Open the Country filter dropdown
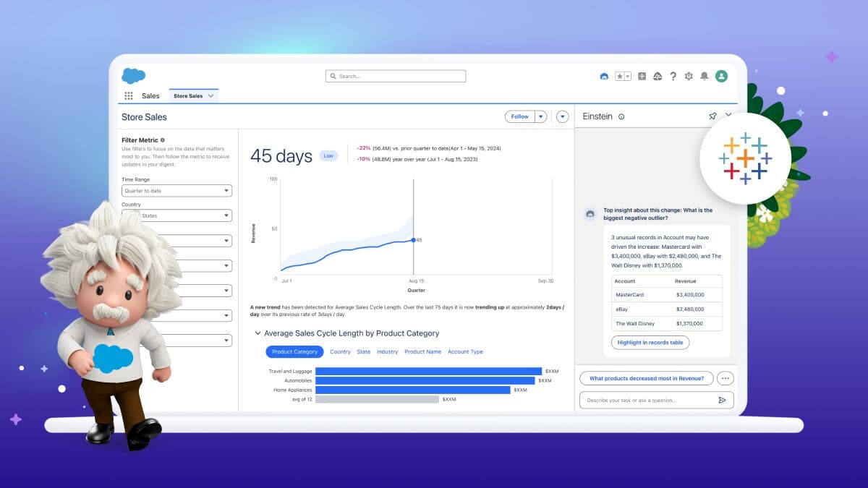868x488 pixels. pyautogui.click(x=176, y=215)
